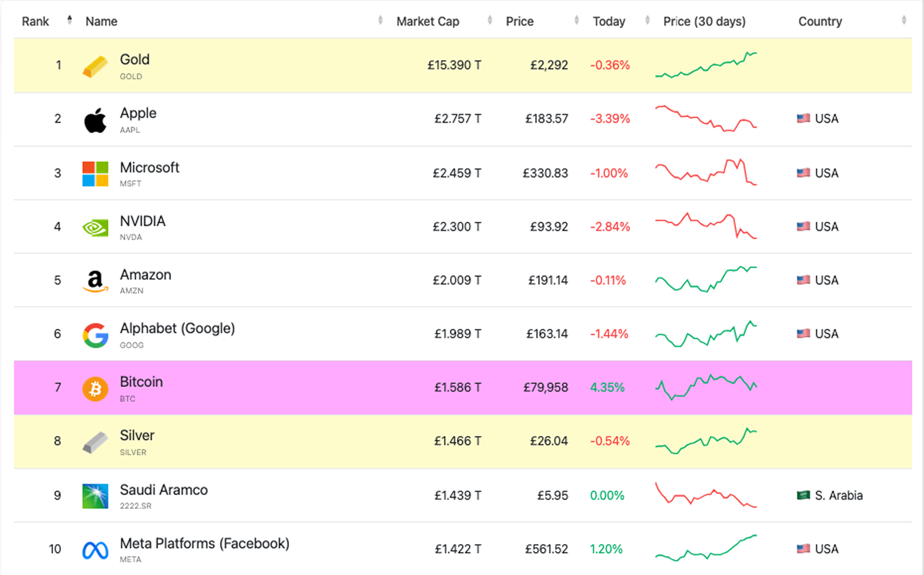Sort by Price column arrows
This screenshot has width=924, height=575.
[576, 20]
